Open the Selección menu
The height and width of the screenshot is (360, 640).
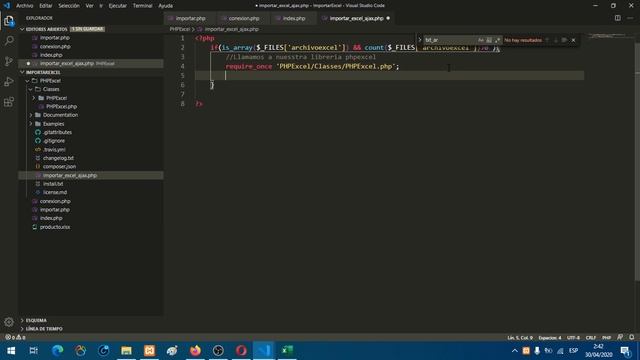tap(69, 6)
